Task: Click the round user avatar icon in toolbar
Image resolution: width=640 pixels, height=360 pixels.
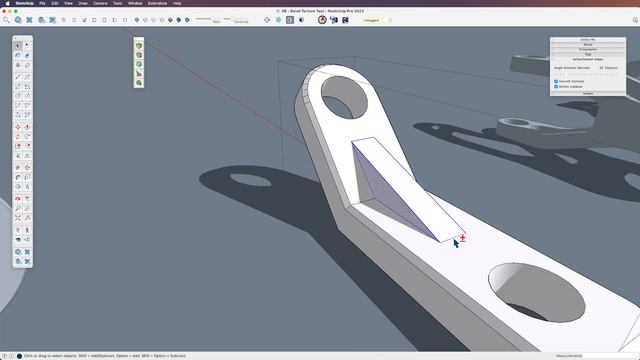Action: pos(322,20)
